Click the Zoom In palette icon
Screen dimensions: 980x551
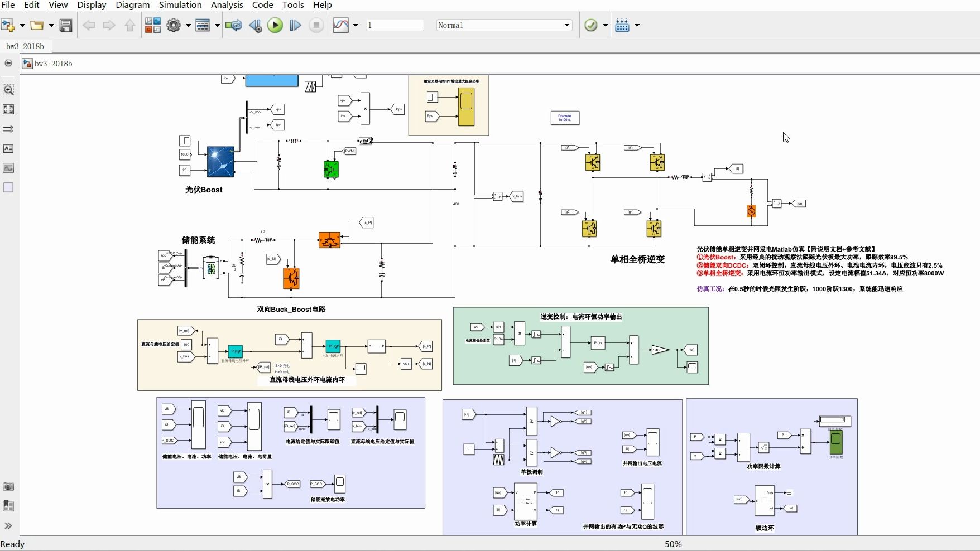tap(8, 90)
